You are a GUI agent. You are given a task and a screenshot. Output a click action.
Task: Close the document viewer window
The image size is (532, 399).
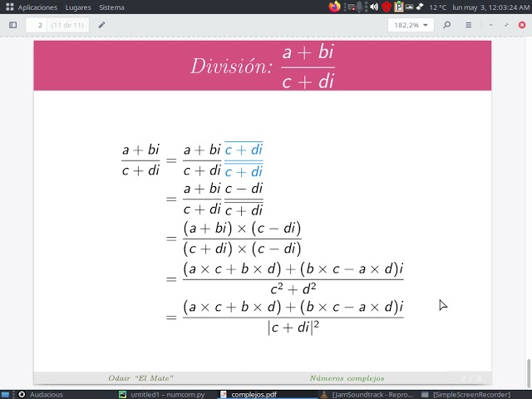522,25
